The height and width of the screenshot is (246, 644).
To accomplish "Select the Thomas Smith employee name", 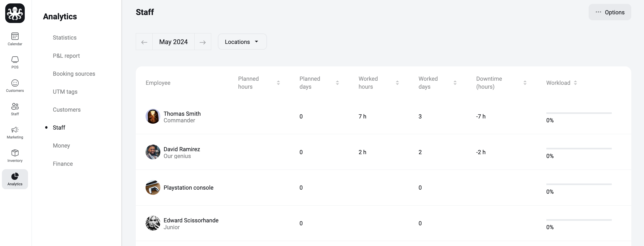I will coord(182,114).
